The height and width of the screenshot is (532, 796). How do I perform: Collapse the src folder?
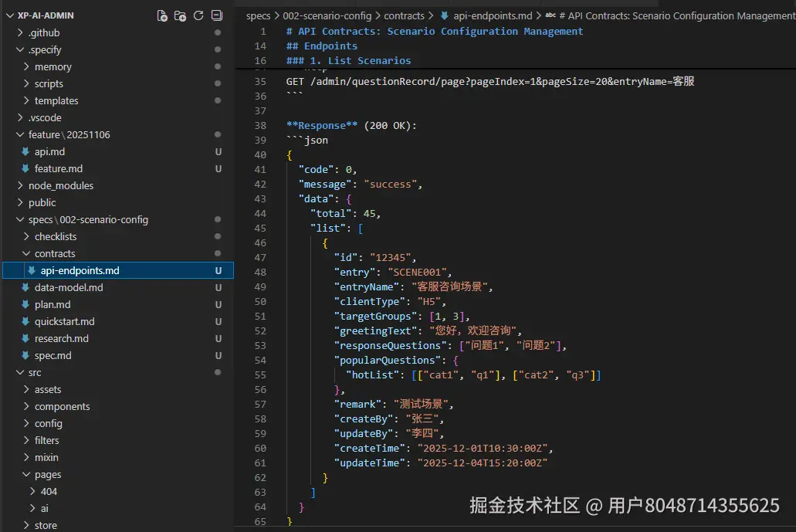point(20,373)
